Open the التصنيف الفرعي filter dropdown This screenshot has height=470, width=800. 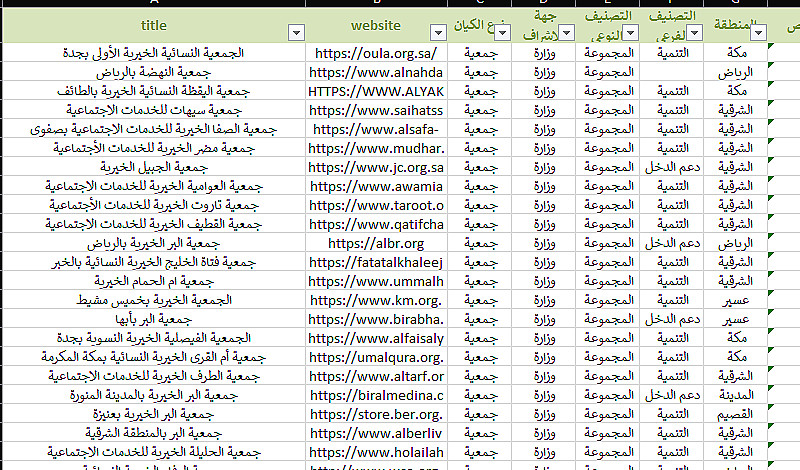[694, 33]
